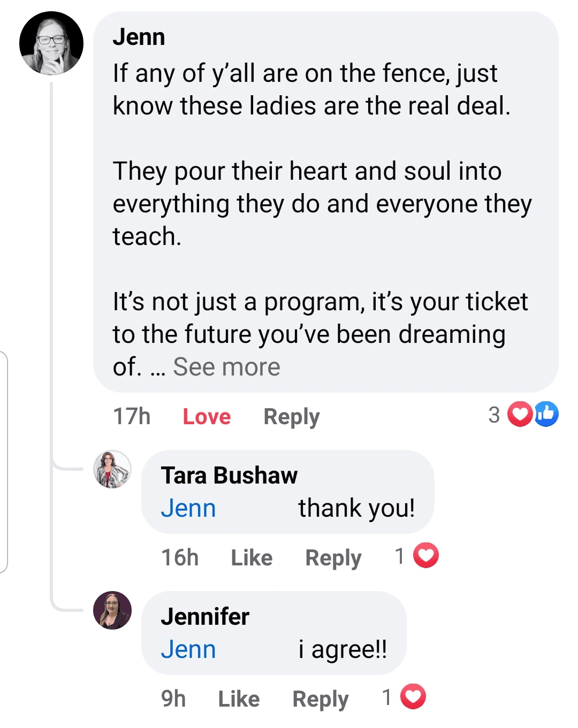Screen dimensions: 578x728
Task: Click Jenn mention in Jennifer's reply
Action: coord(188,649)
